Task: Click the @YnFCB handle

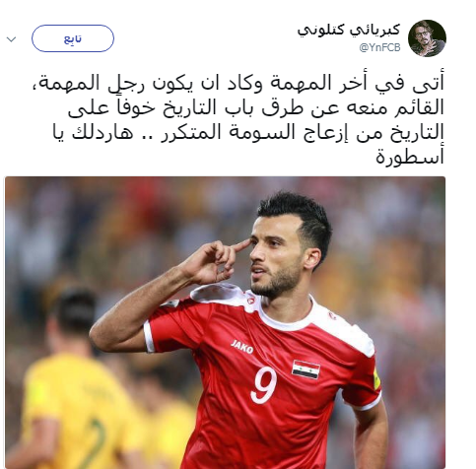Action: tap(380, 48)
